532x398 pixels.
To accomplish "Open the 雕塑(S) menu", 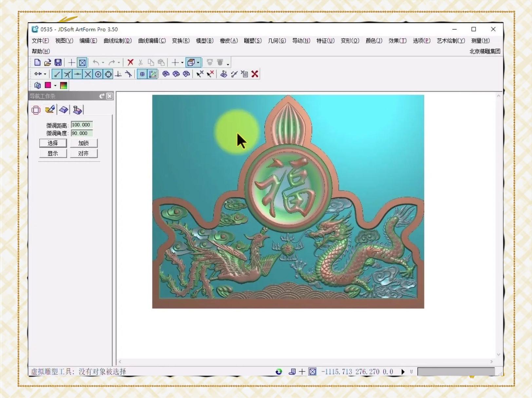I will click(x=253, y=41).
